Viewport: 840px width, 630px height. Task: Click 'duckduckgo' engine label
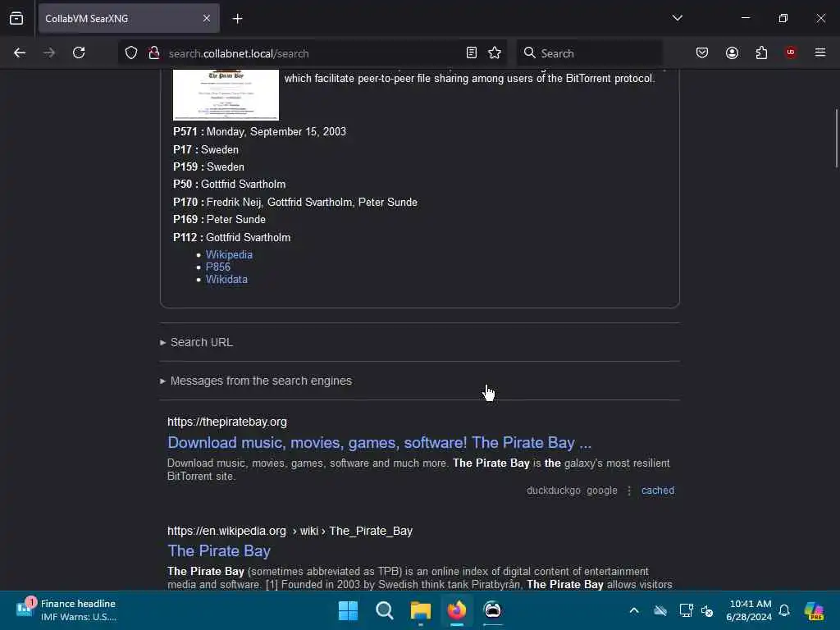554,491
